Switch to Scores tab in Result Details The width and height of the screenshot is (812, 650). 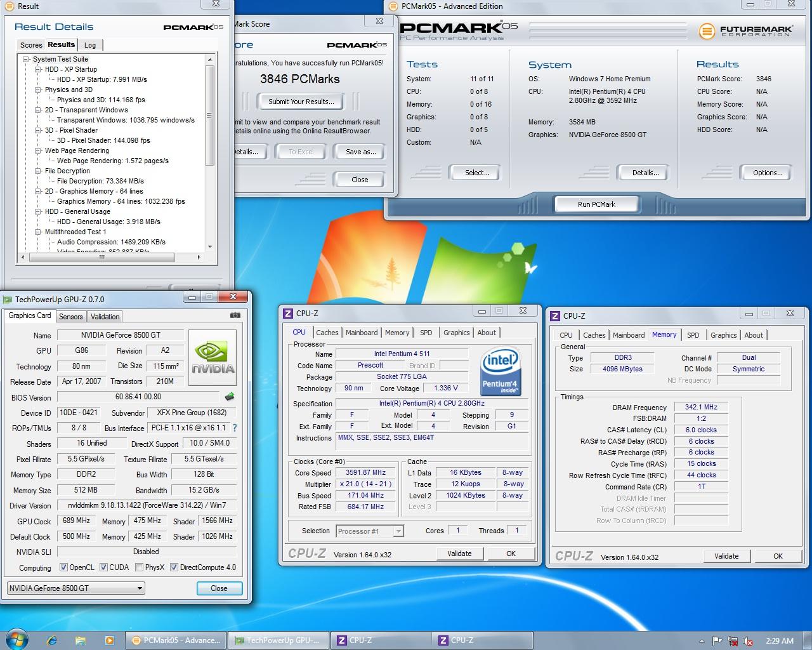(x=31, y=45)
